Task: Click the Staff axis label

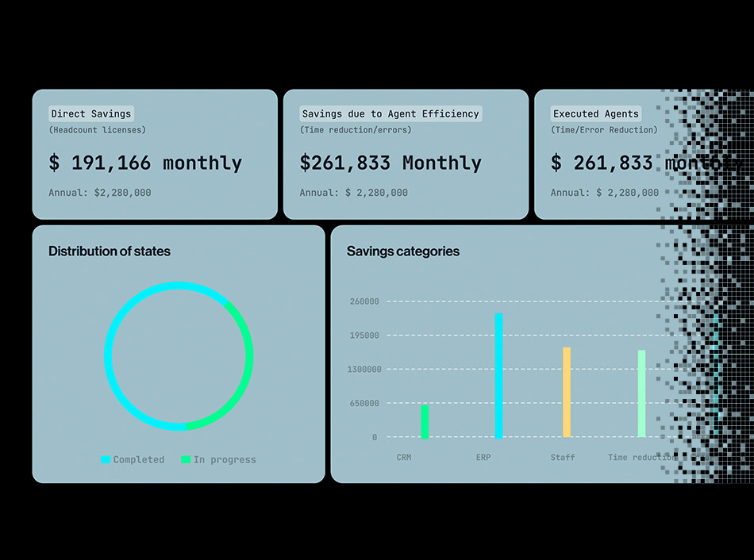Action: pos(563,457)
